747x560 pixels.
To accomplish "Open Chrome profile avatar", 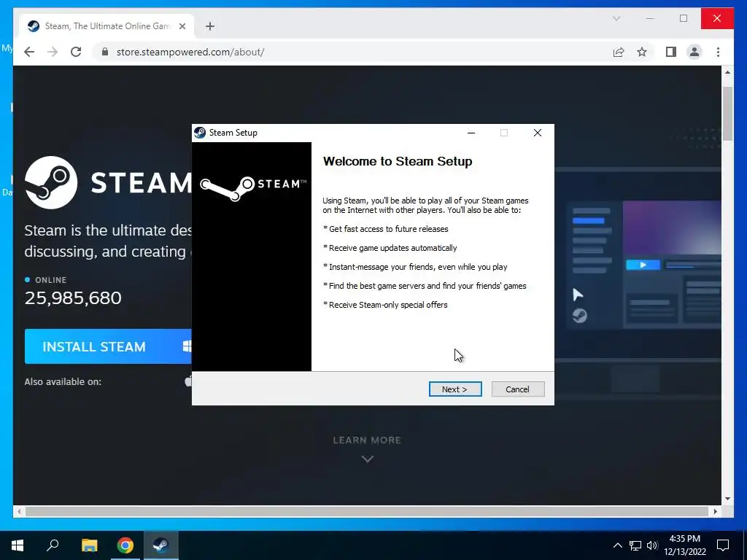I will point(694,52).
